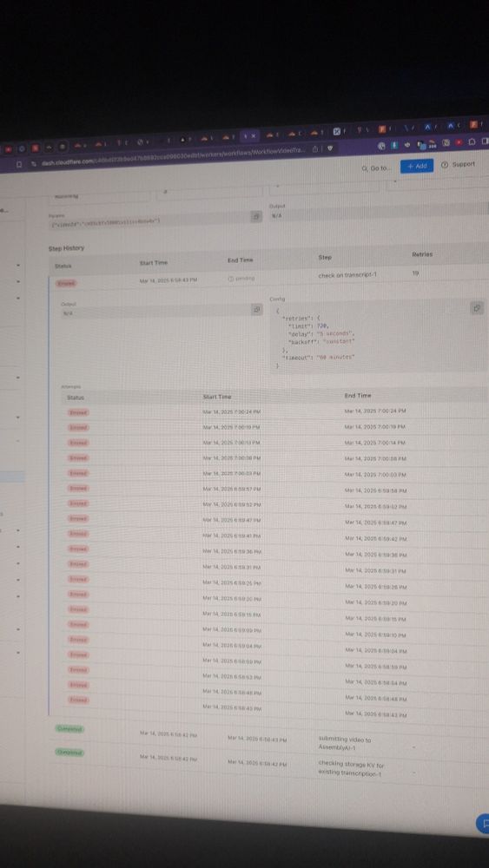Click the shield icon in address bar
This screenshot has height=868, width=489.
coord(330,148)
